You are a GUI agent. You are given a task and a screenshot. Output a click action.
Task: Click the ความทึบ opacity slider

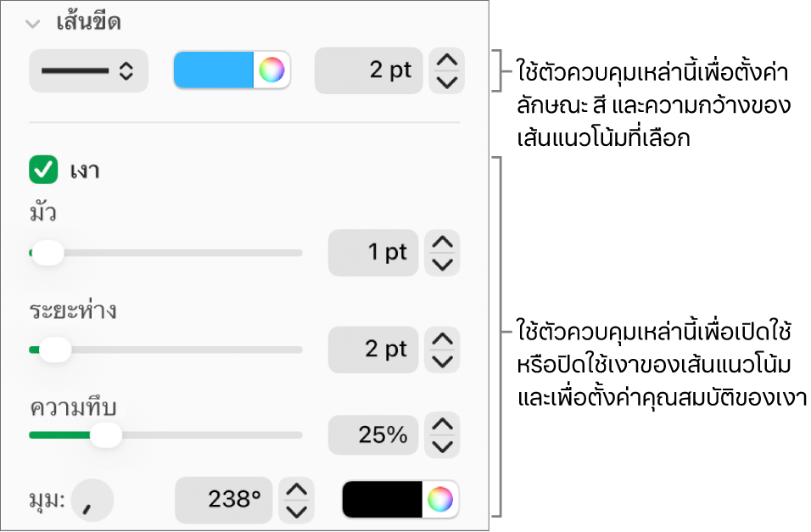pyautogui.click(x=165, y=435)
